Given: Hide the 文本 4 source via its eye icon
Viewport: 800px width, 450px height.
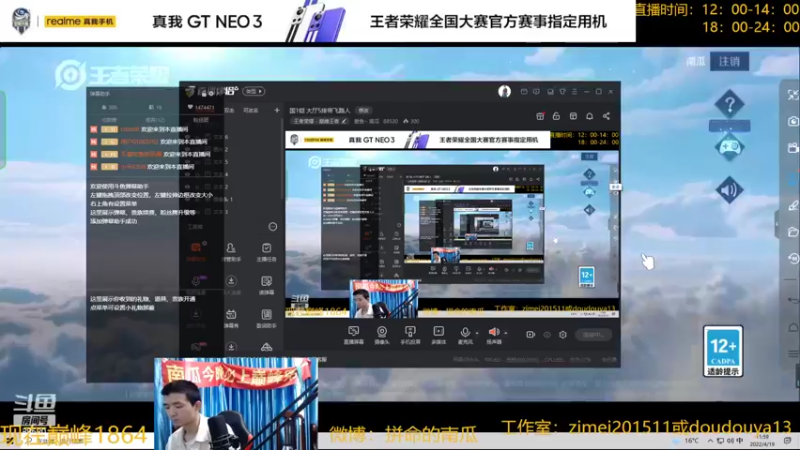Looking at the screenshot, I should click(188, 174).
